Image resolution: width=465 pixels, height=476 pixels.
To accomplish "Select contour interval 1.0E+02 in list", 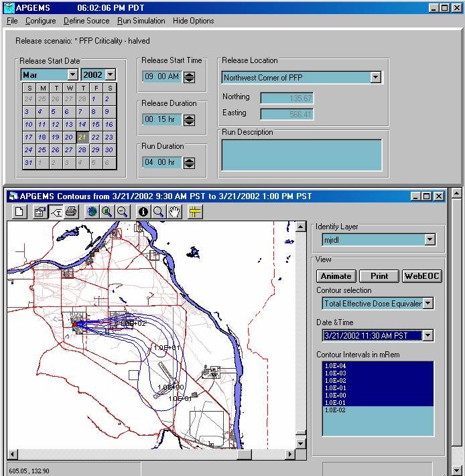I will (x=378, y=380).
